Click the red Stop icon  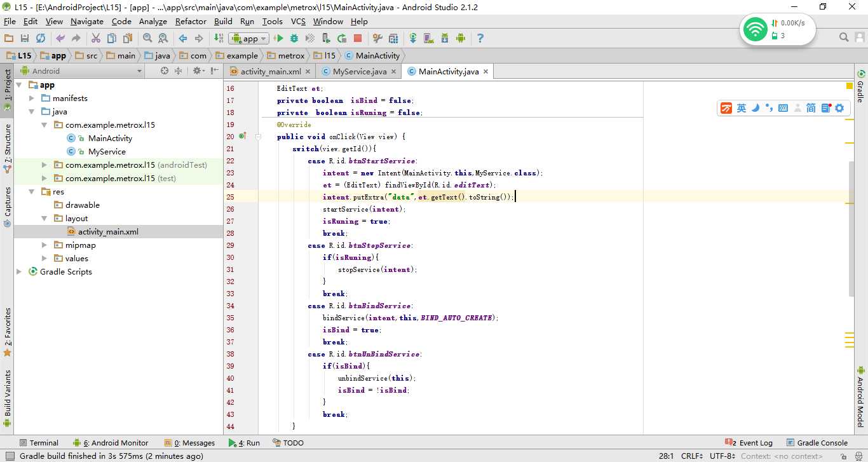(358, 38)
